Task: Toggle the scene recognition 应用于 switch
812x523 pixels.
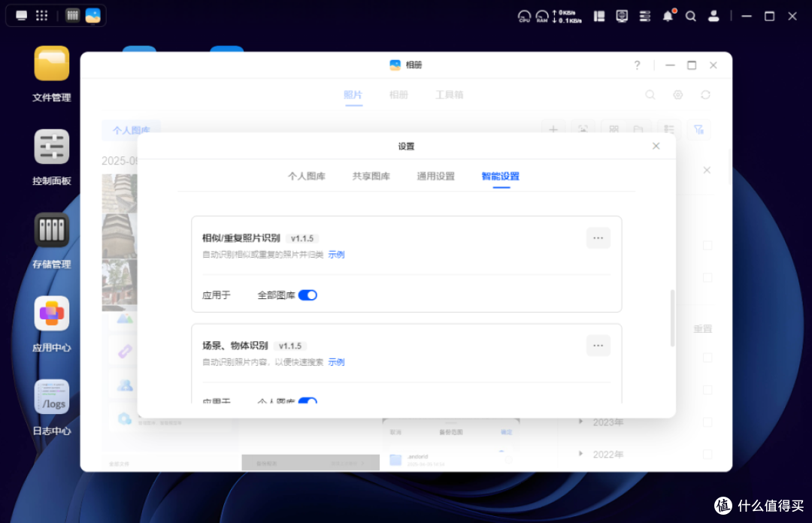Action: tap(308, 401)
